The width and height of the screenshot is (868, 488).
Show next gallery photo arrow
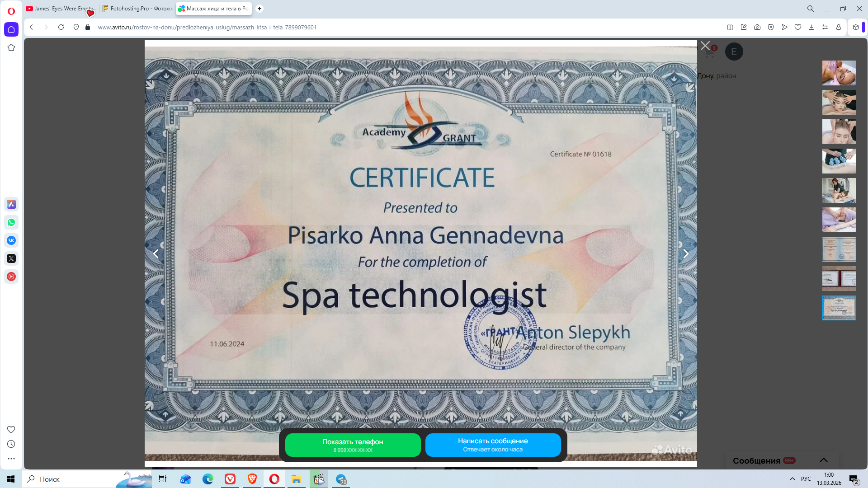point(685,254)
